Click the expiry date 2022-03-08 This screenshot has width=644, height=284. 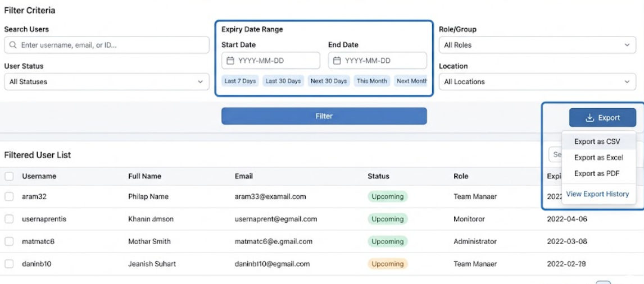coord(567,241)
